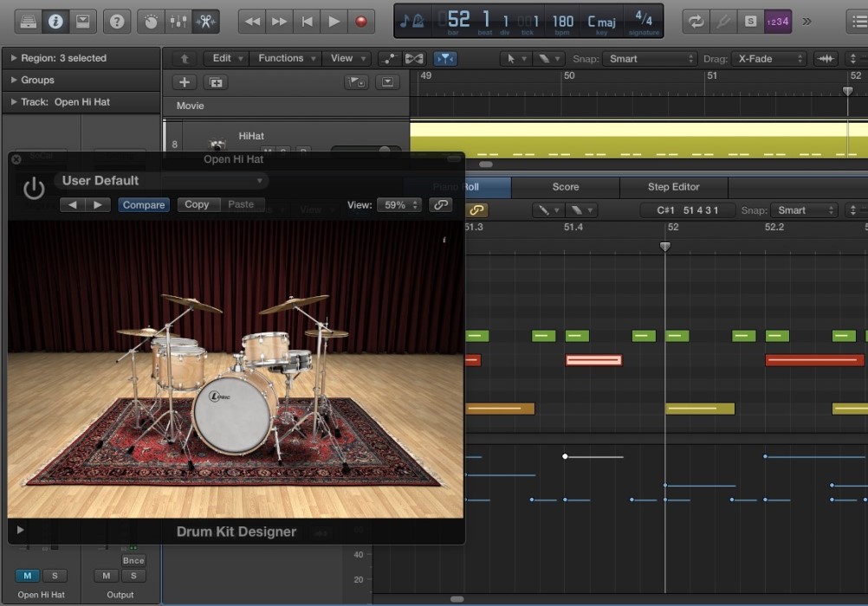
Task: Click the Record button in the transport
Action: [x=360, y=21]
